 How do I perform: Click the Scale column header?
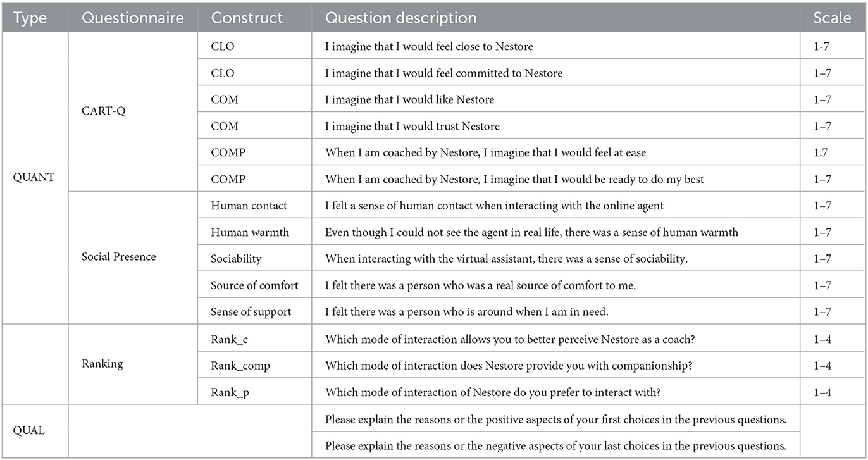(833, 18)
